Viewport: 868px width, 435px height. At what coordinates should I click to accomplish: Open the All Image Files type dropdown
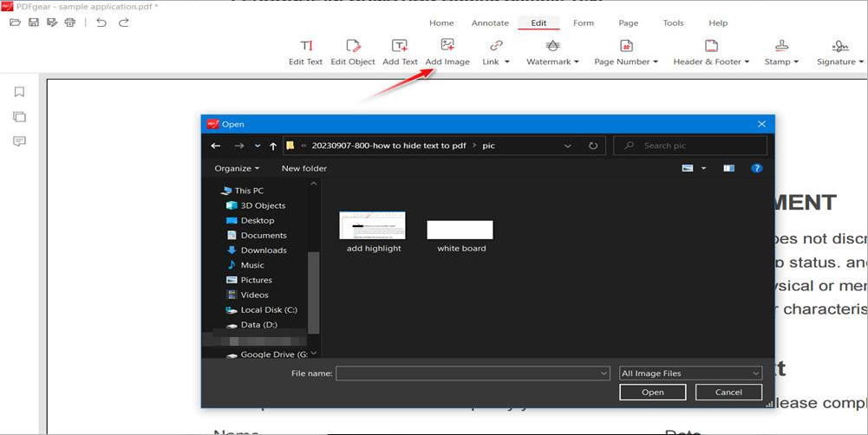[x=690, y=373]
